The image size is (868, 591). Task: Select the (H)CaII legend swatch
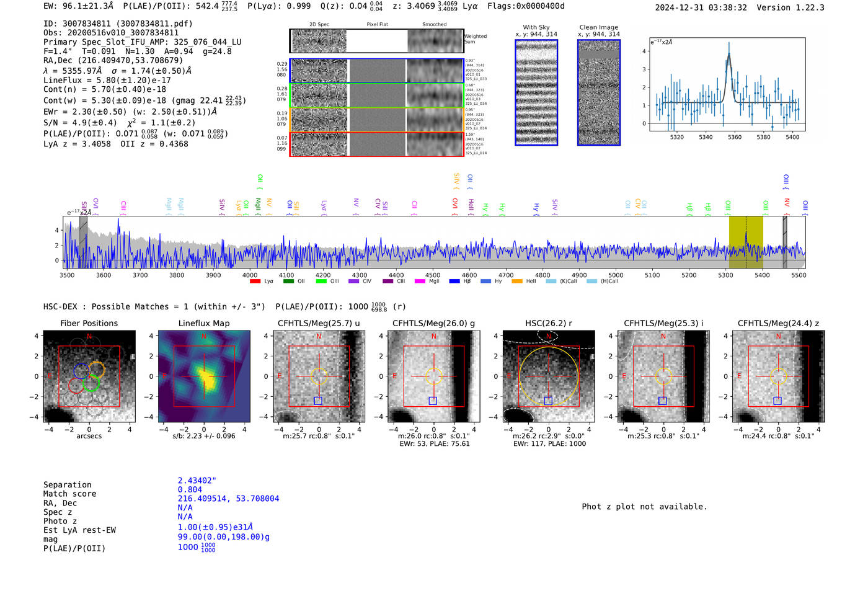(591, 282)
